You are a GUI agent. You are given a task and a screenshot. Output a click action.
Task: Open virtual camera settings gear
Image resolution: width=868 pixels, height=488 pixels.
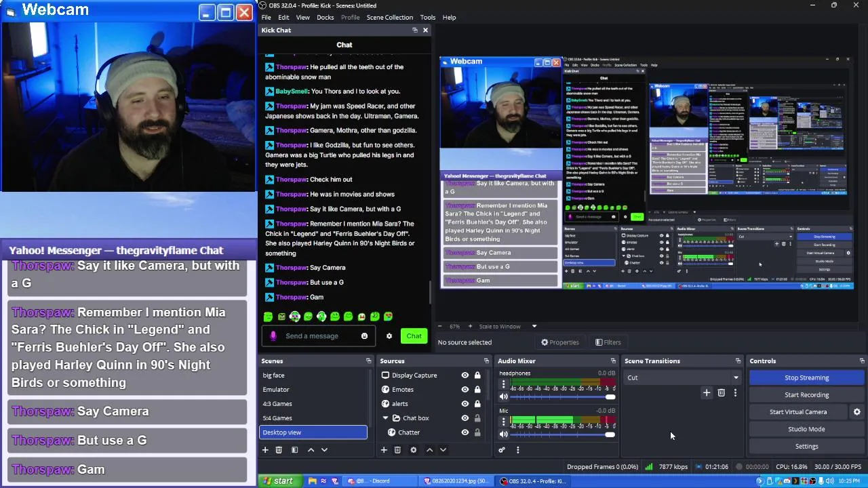856,412
